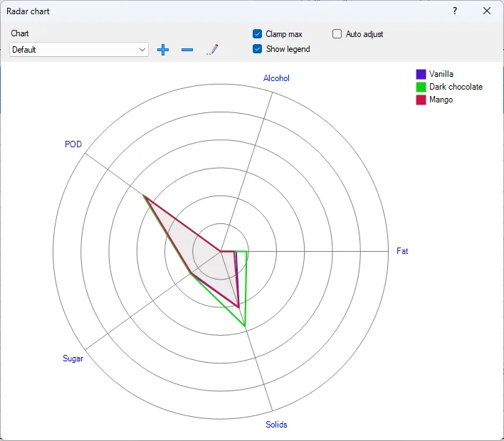Uncheck the Clamp max checkbox
Image resolution: width=504 pixels, height=441 pixels.
(257, 33)
